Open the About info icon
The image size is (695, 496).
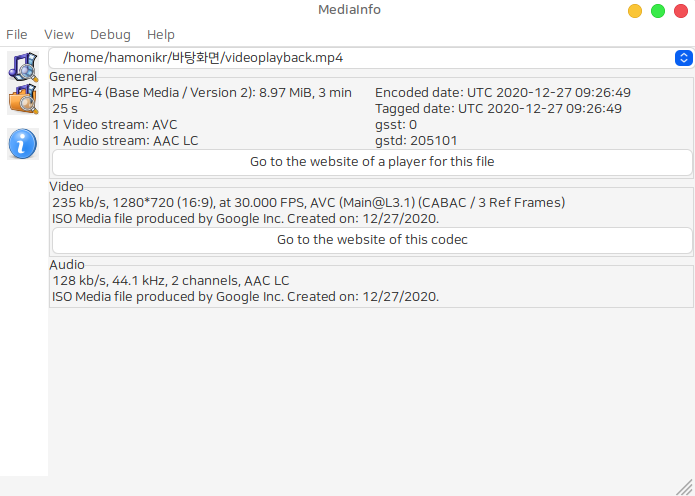[22, 144]
